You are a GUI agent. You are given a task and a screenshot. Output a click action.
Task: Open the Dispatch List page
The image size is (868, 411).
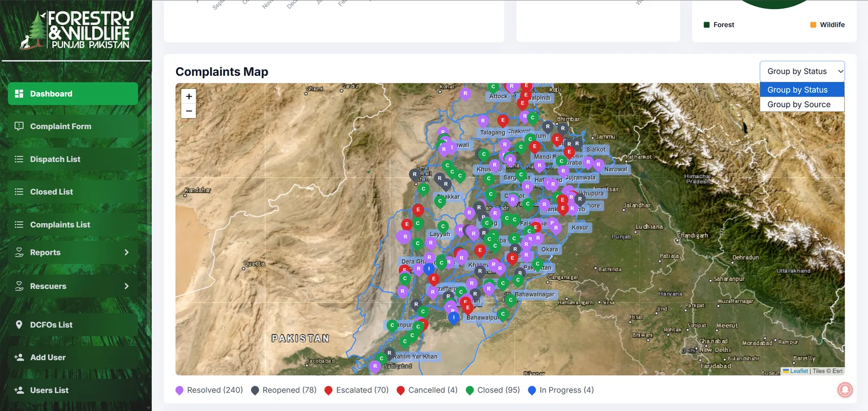[x=73, y=159]
